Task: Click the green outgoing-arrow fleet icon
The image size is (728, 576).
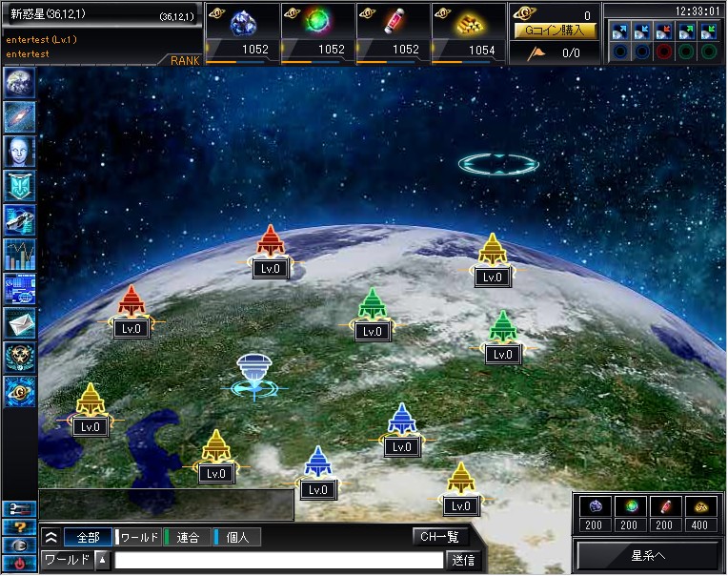Action: click(686, 31)
